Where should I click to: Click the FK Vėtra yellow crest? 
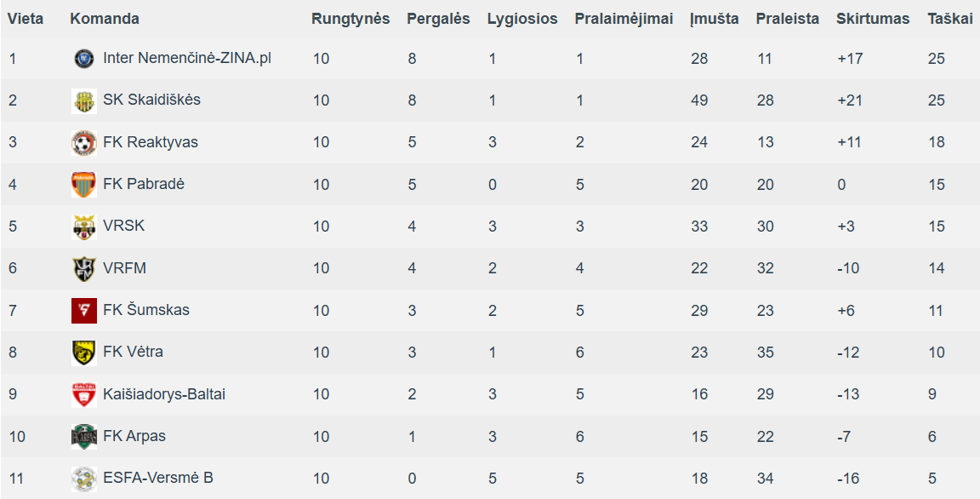[83, 352]
